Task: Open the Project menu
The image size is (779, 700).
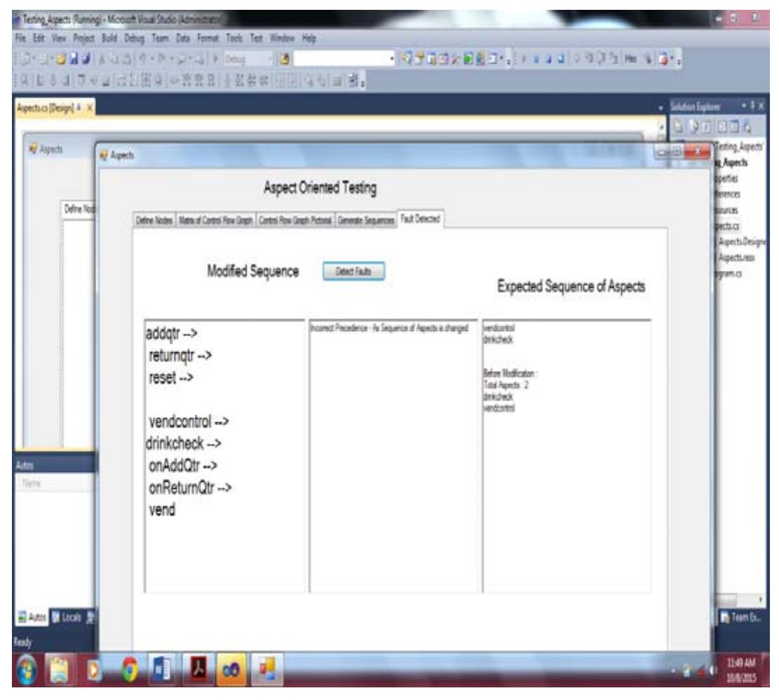Action: pyautogui.click(x=83, y=39)
